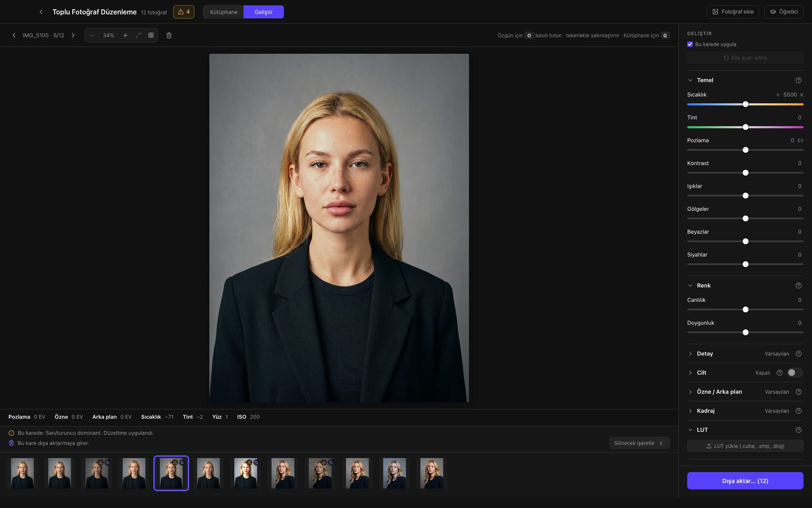
Task: Click the 'Dışa aktar... (12)' button
Action: click(745, 481)
